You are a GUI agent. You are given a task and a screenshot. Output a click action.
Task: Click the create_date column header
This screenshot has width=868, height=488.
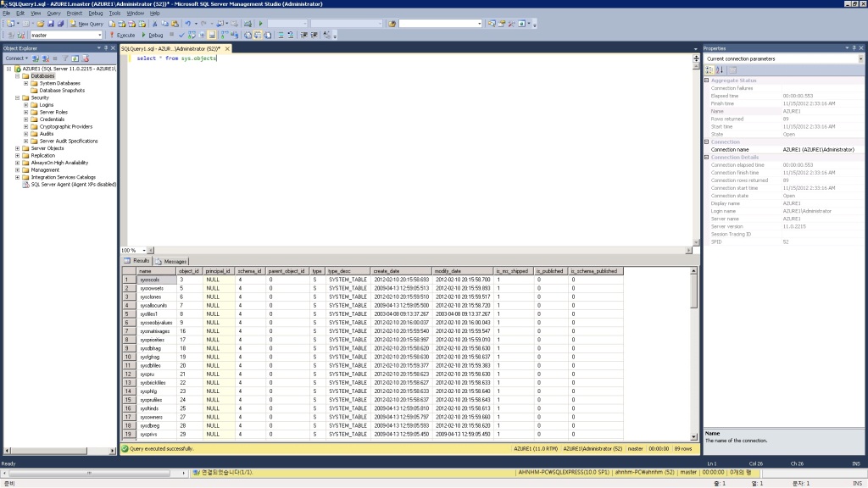(401, 271)
